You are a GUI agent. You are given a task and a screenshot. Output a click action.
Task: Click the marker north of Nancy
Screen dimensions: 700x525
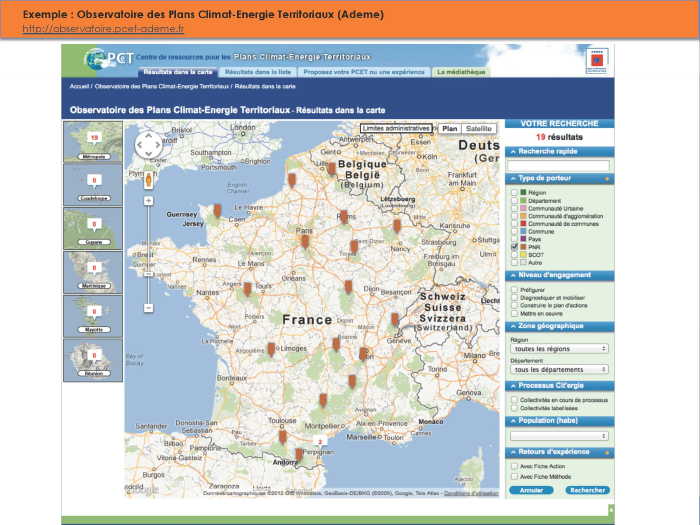click(x=397, y=226)
